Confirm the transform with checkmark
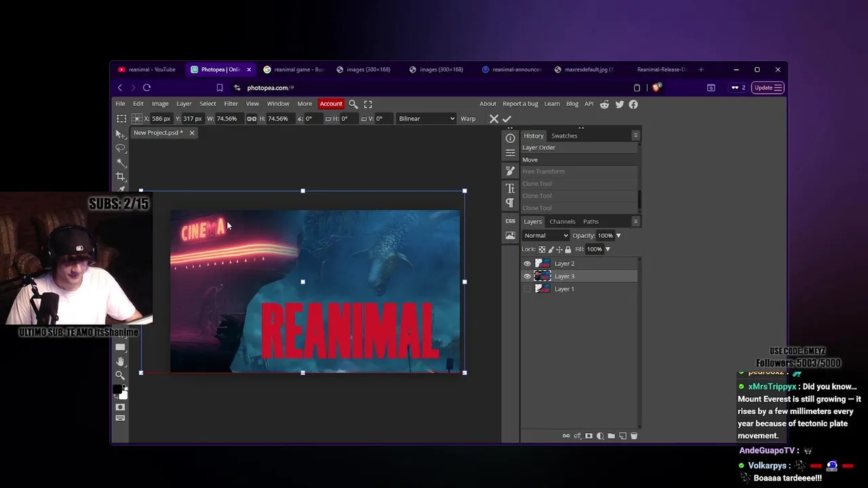The width and height of the screenshot is (868, 488). [507, 119]
